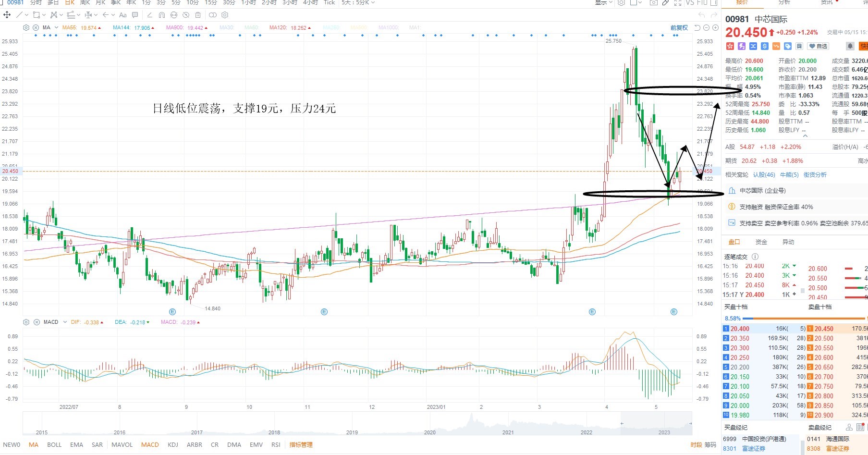Toggle the SAR indicator
Image resolution: width=868 pixels, height=455 pixels.
[97, 445]
